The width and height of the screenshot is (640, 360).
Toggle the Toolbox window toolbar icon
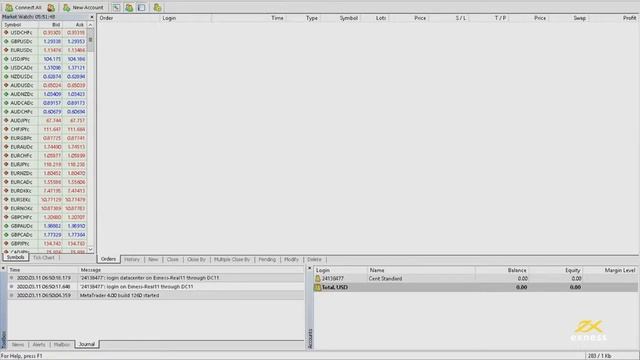click(142, 7)
